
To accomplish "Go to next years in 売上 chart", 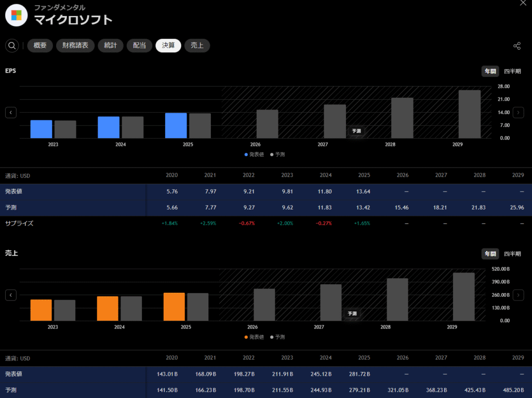I will pos(518,295).
